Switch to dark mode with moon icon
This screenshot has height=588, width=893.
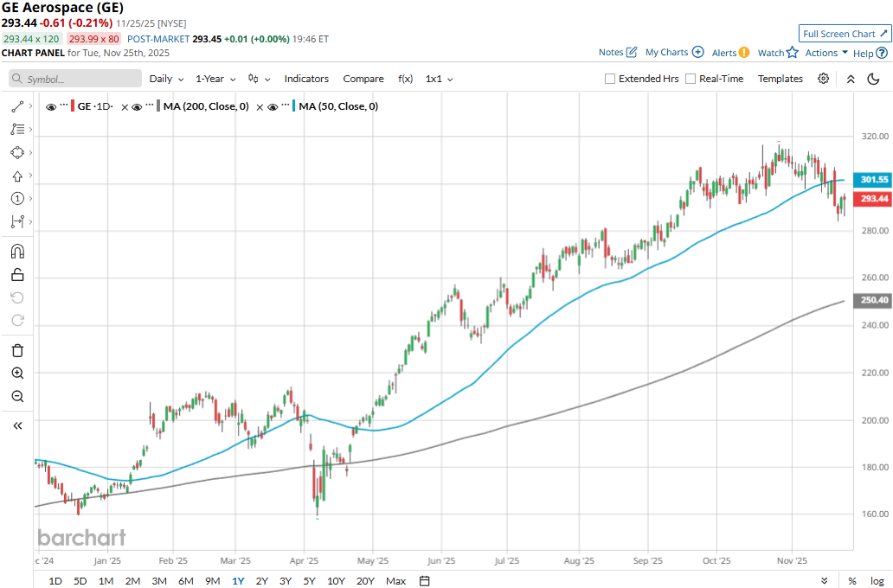point(873,79)
